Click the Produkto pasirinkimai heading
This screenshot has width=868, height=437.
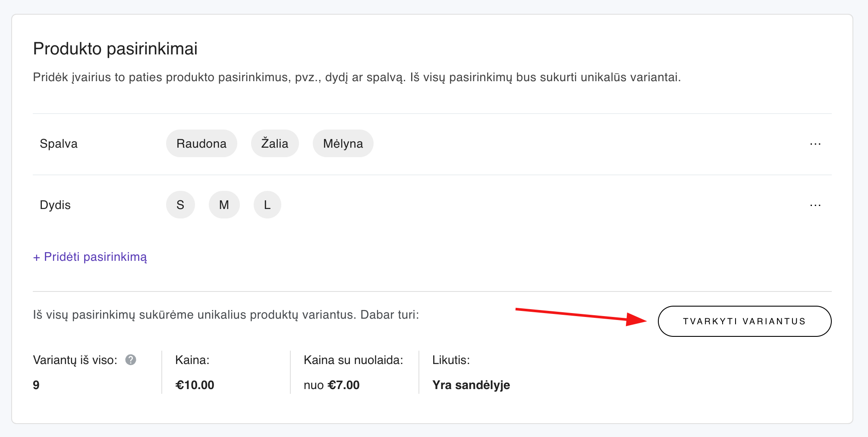(115, 49)
